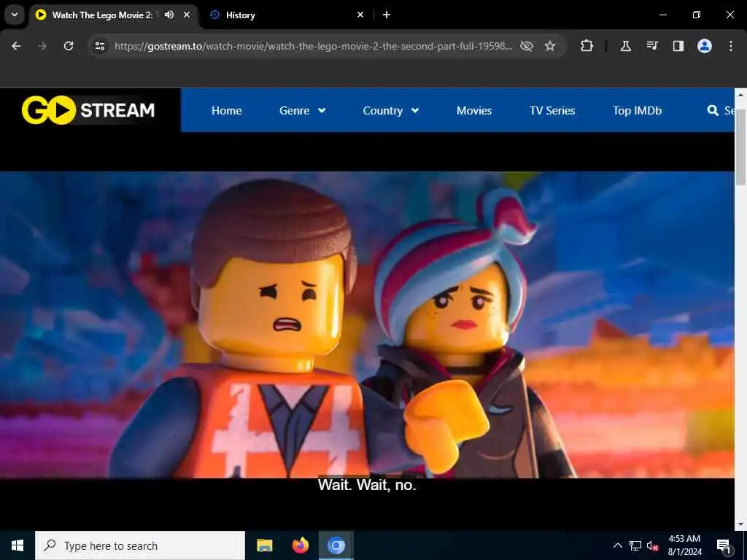
Task: Click the scrollbar up arrow
Action: [741, 94]
